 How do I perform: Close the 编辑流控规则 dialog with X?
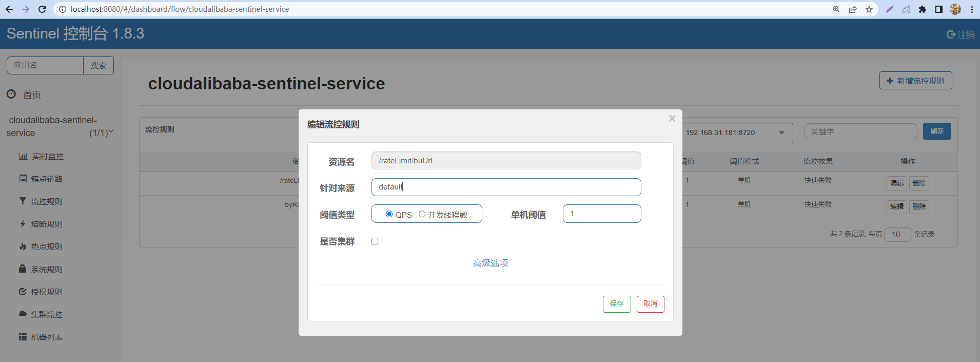pos(672,119)
